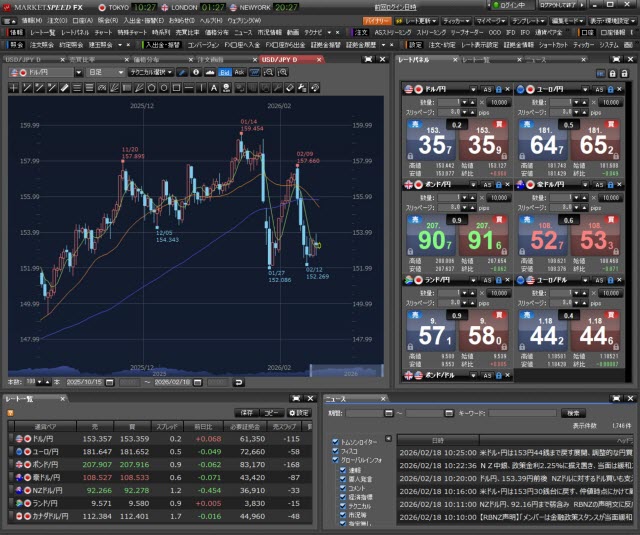Click the orange RSS icon in rate list panel
640x535 pixels.
click(11, 413)
